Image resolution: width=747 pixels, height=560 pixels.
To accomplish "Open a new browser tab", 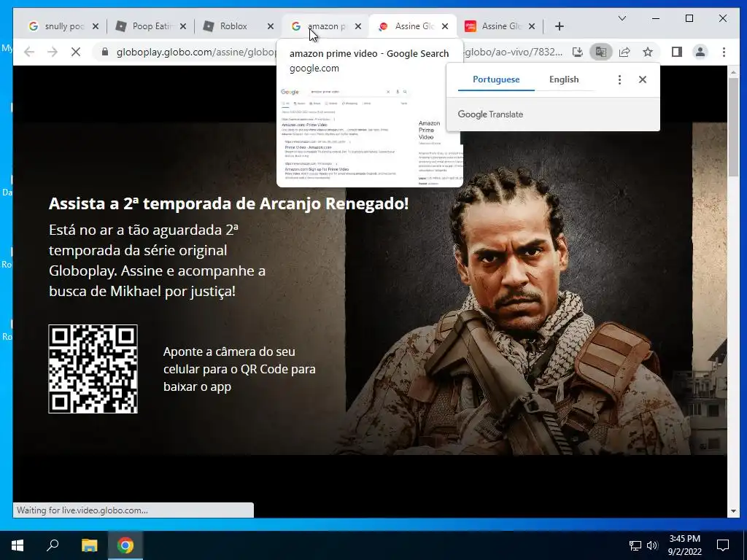I will point(560,26).
